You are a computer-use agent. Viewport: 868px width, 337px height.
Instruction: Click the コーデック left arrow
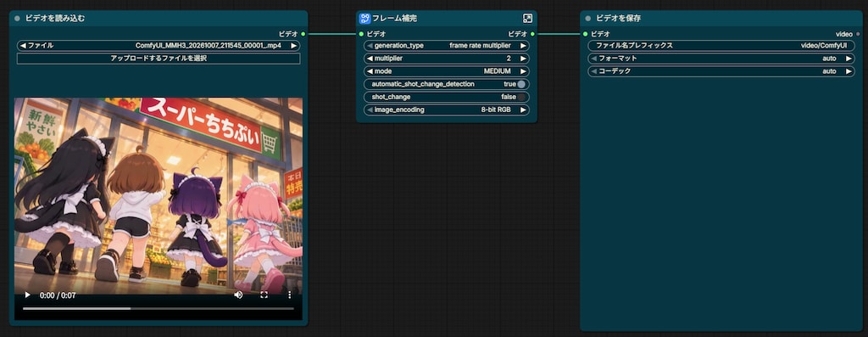point(593,71)
